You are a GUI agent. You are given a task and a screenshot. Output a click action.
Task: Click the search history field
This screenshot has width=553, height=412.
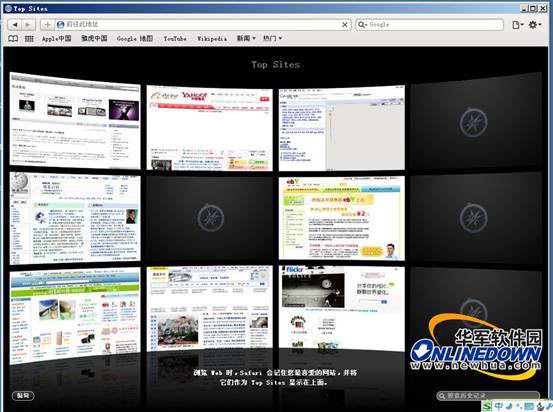click(488, 396)
